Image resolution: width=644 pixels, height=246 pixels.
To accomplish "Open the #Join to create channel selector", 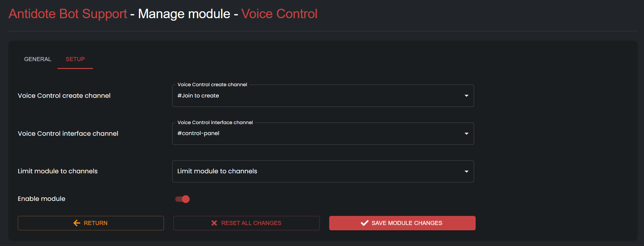I will click(323, 96).
